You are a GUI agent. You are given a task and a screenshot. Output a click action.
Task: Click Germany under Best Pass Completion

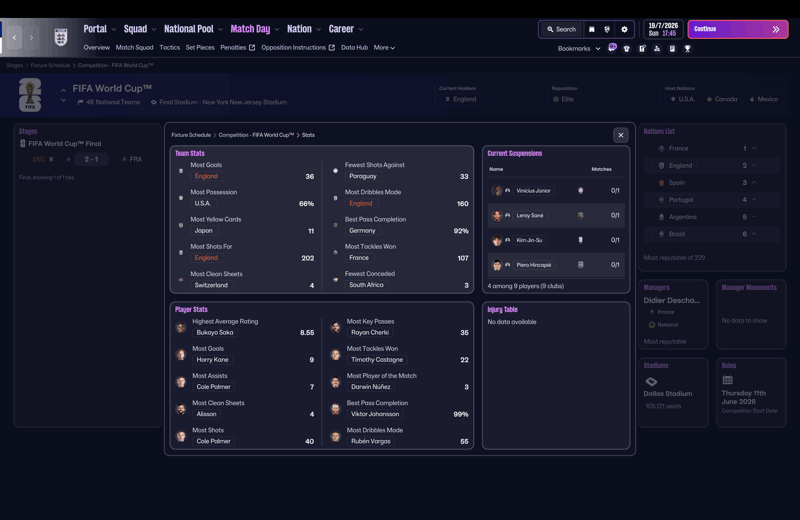[x=362, y=231]
